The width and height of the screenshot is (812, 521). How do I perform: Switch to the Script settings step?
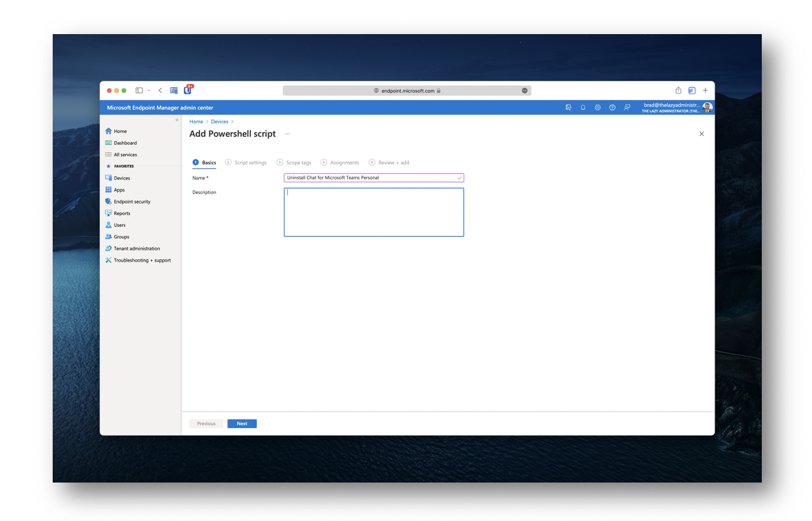[246, 163]
